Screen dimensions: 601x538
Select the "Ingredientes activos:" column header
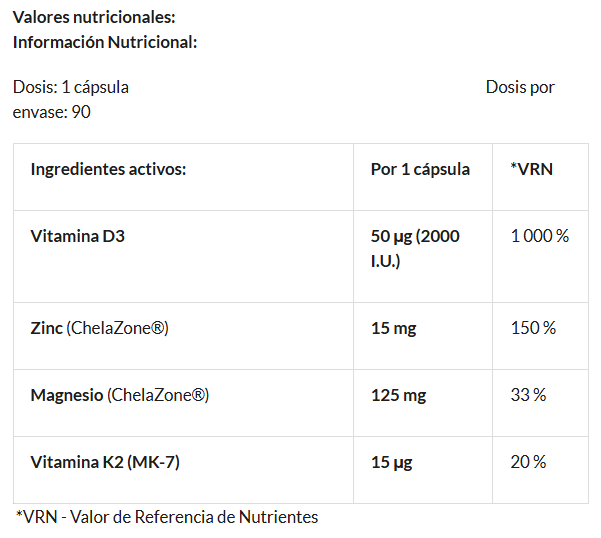point(109,169)
